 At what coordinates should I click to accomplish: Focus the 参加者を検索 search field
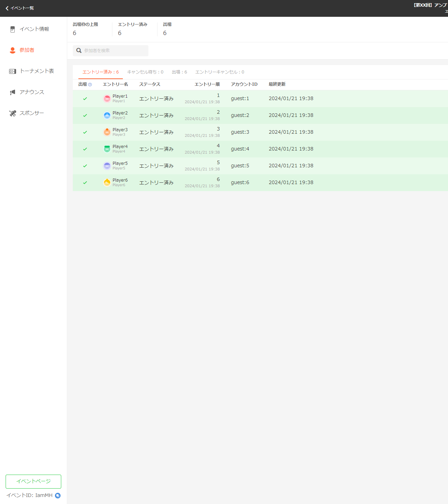pos(111,51)
